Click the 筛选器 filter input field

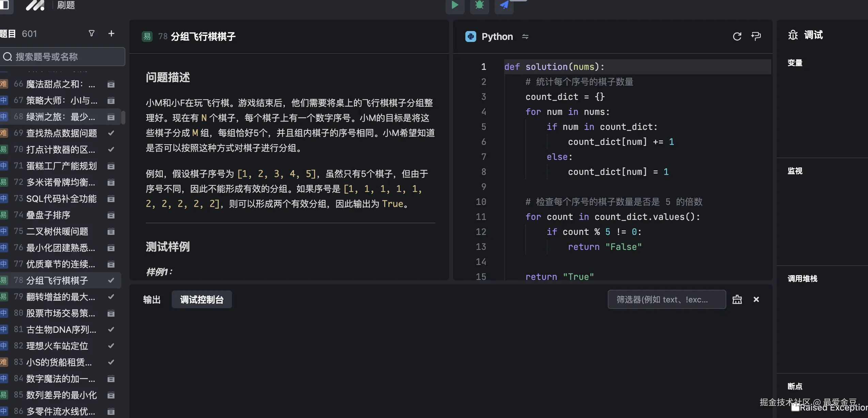coord(666,299)
